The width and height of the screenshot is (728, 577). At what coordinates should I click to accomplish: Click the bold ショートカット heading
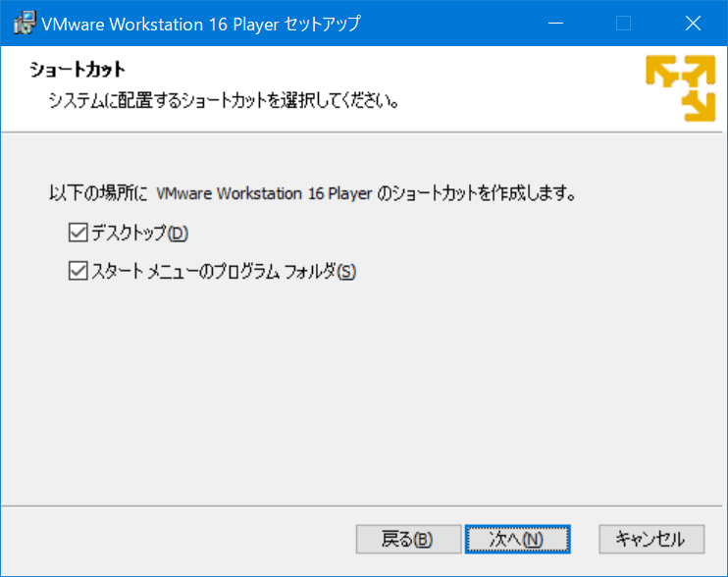[78, 71]
